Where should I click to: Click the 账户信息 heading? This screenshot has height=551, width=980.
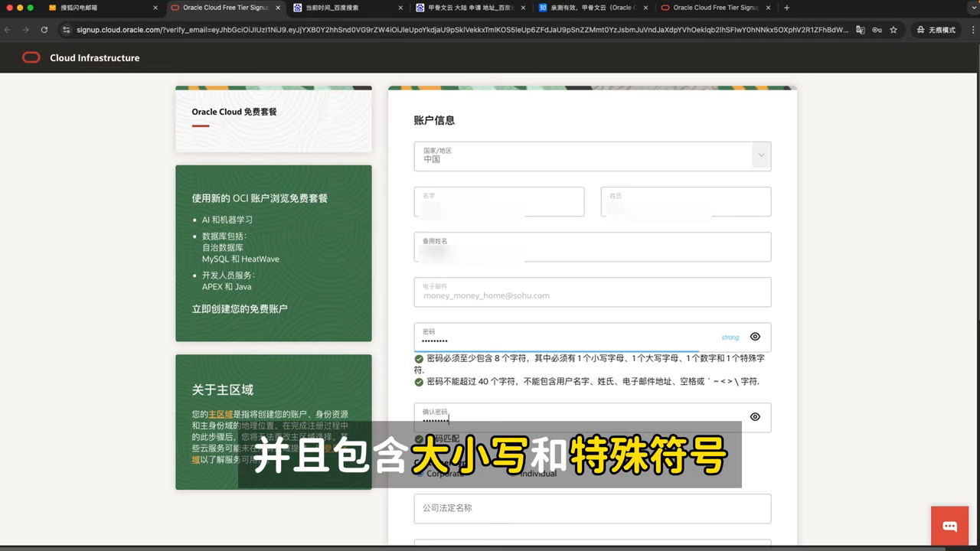434,120
